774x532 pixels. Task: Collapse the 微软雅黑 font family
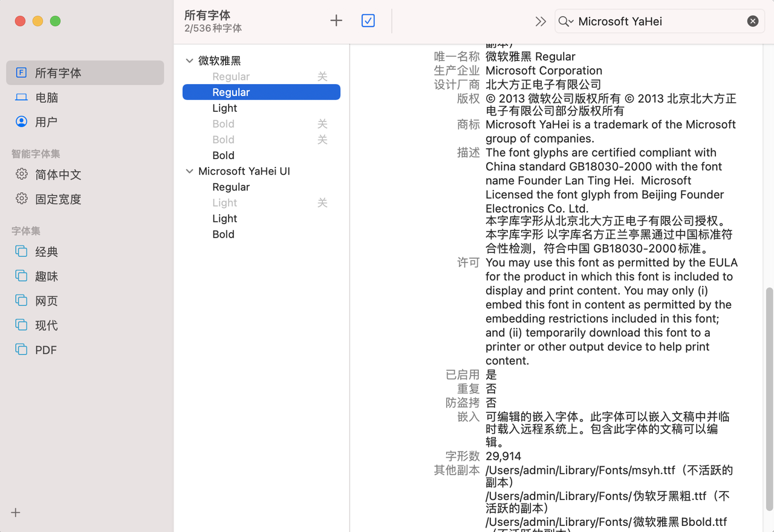(189, 60)
